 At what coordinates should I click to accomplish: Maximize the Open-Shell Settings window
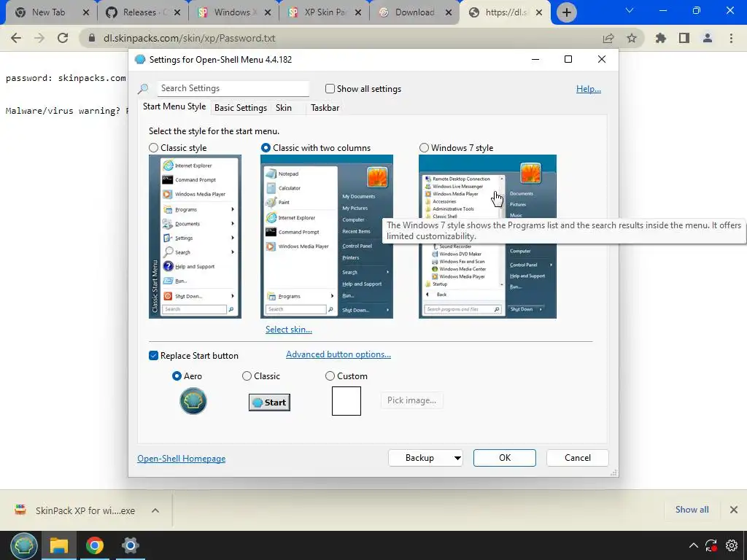568,59
